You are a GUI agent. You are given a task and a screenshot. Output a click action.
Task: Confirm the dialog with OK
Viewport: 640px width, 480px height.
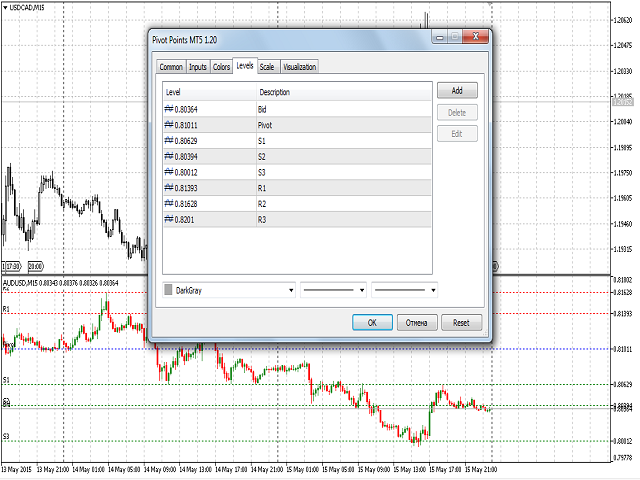372,323
